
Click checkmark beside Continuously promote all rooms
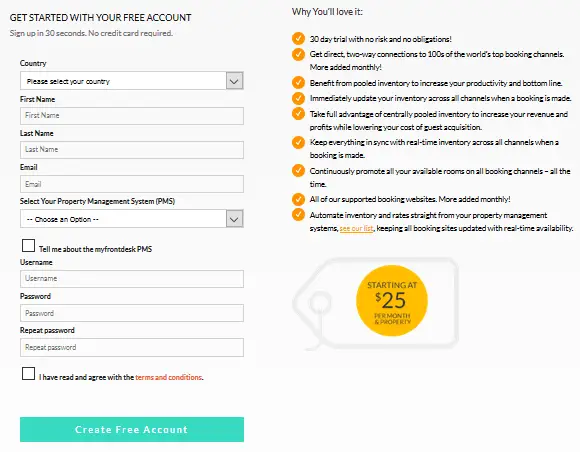coord(298,171)
